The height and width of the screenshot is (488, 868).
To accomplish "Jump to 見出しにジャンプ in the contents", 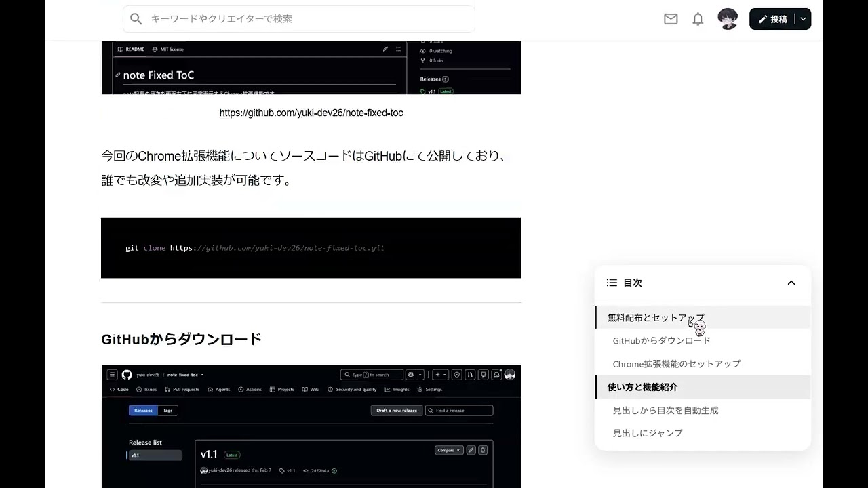I will coord(703,433).
